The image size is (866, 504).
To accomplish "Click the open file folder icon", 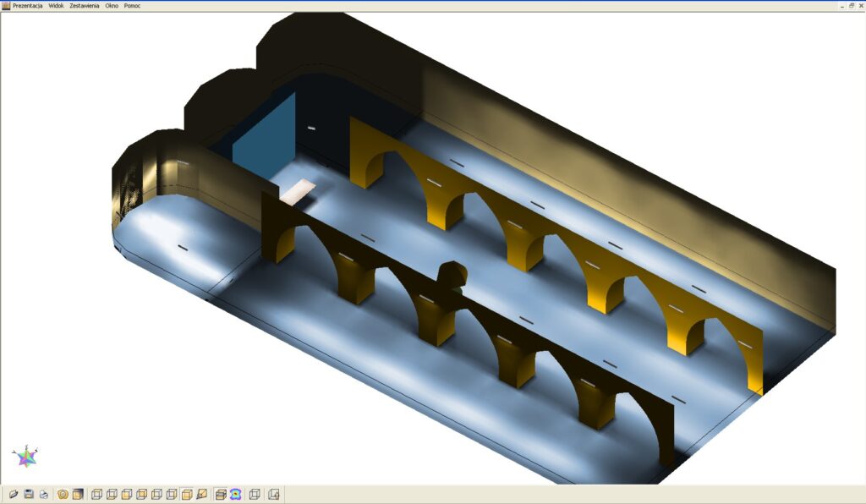I will pyautogui.click(x=14, y=494).
